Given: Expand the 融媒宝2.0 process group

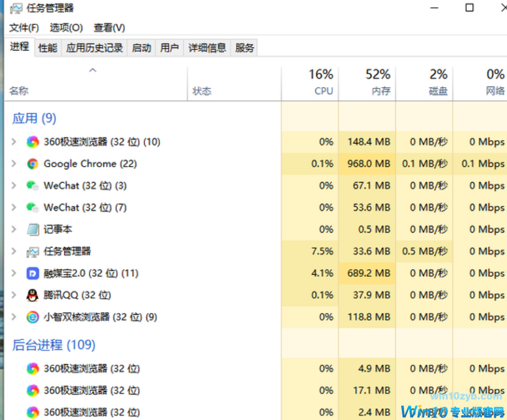Looking at the screenshot, I should pyautogui.click(x=14, y=273).
